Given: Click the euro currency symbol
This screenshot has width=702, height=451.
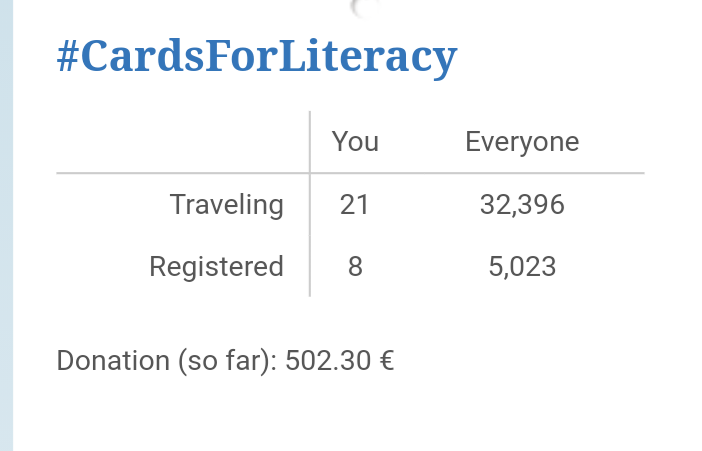Looking at the screenshot, I should pyautogui.click(x=386, y=361).
